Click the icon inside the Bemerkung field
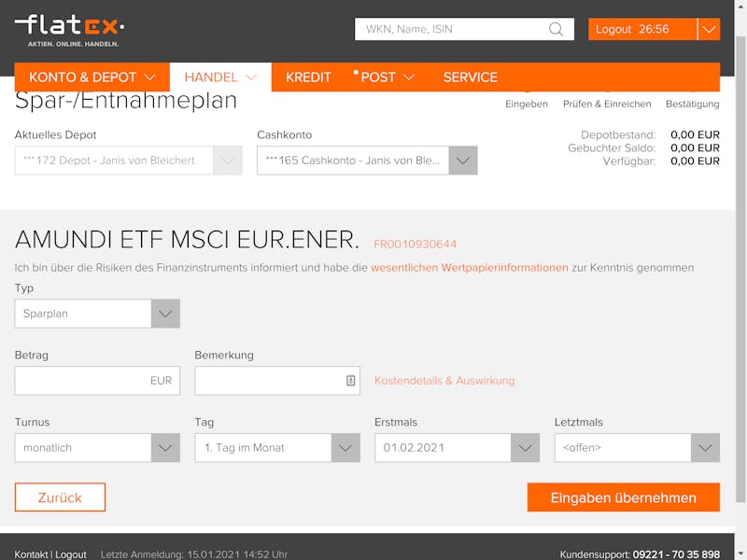 pos(351,381)
